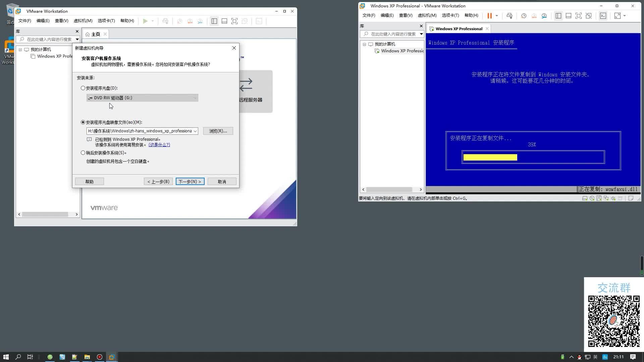Click the network adapter status icon
Viewport: 644px width, 362px height.
click(x=606, y=198)
